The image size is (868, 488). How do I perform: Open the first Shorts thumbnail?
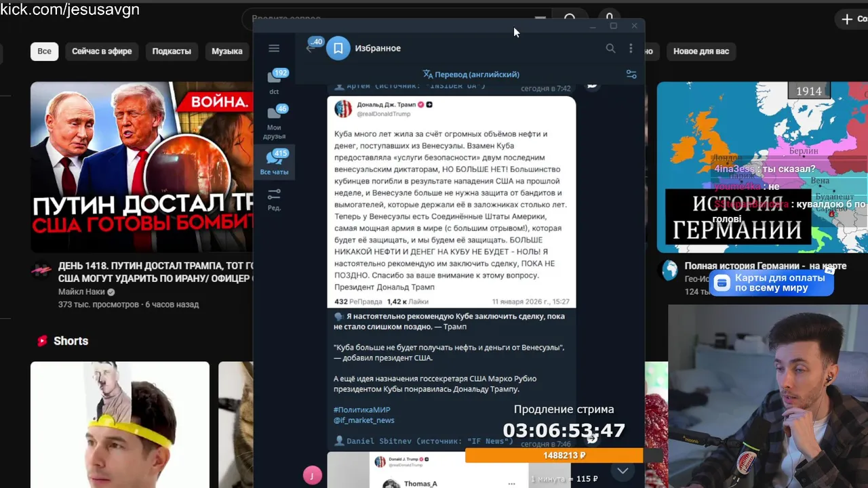pos(120,424)
